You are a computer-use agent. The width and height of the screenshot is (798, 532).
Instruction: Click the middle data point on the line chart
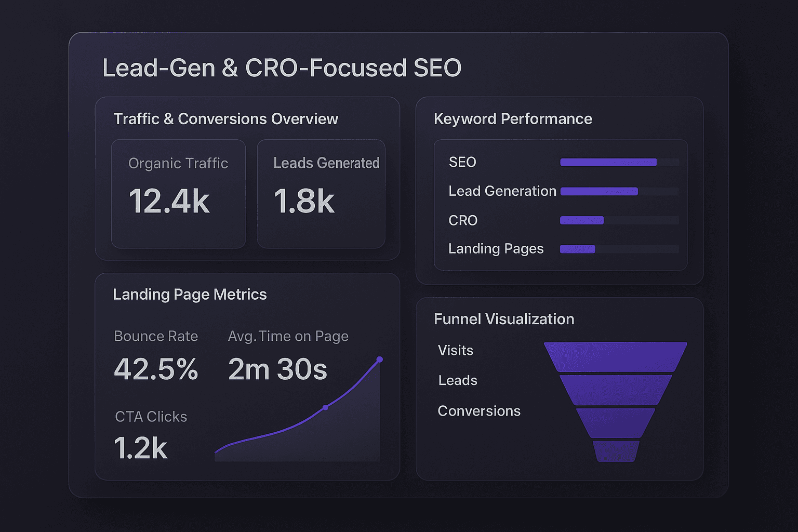(x=326, y=407)
